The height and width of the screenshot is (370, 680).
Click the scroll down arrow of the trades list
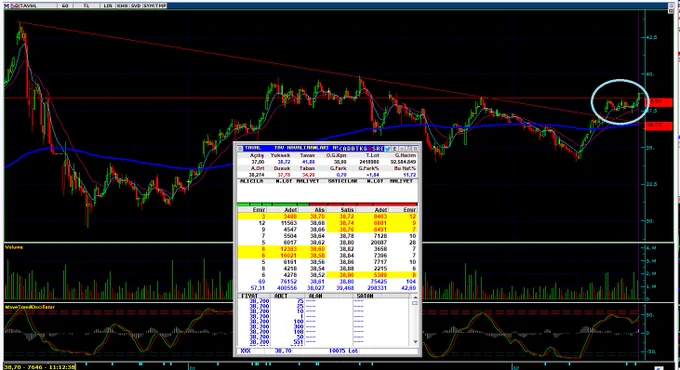[415, 342]
